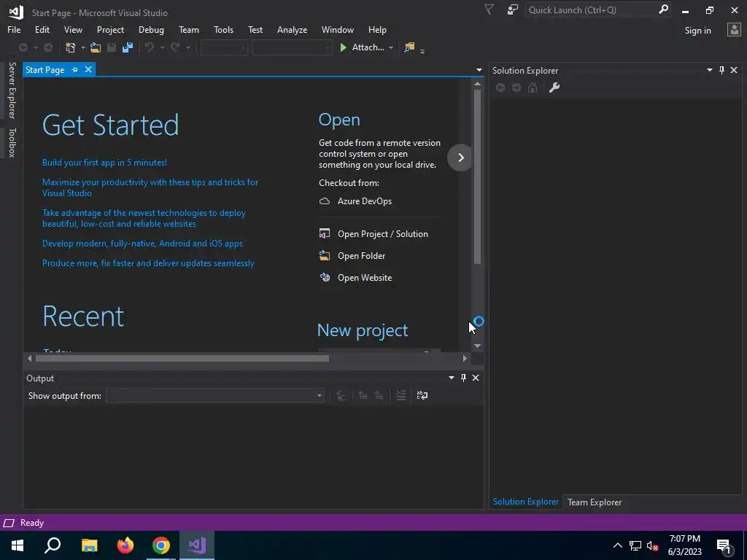
Task: Click in the Quick Launch search field
Action: (x=591, y=9)
